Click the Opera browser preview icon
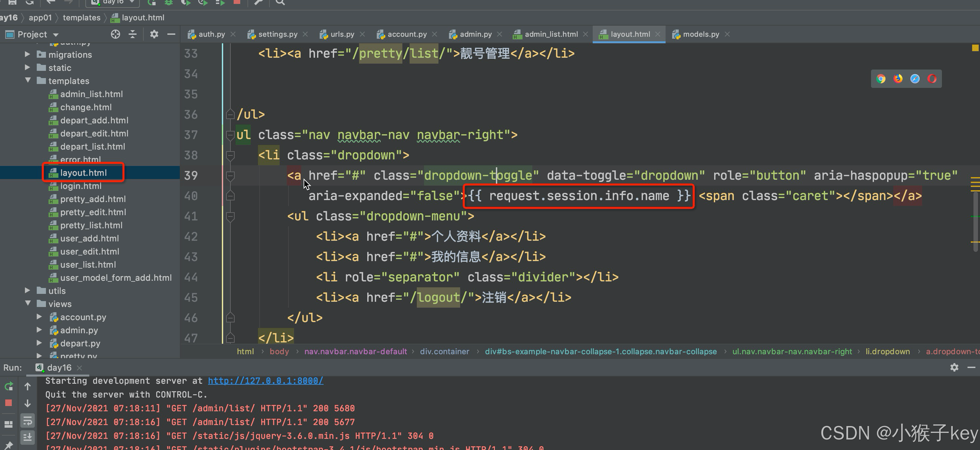This screenshot has height=450, width=980. pyautogui.click(x=932, y=79)
